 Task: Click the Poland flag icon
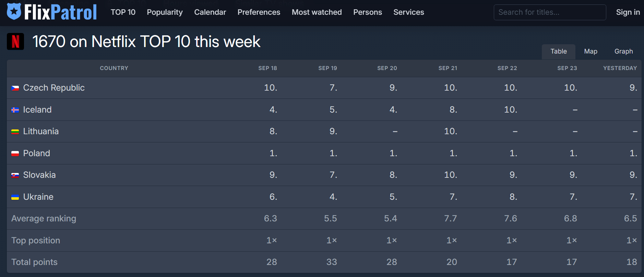point(15,153)
